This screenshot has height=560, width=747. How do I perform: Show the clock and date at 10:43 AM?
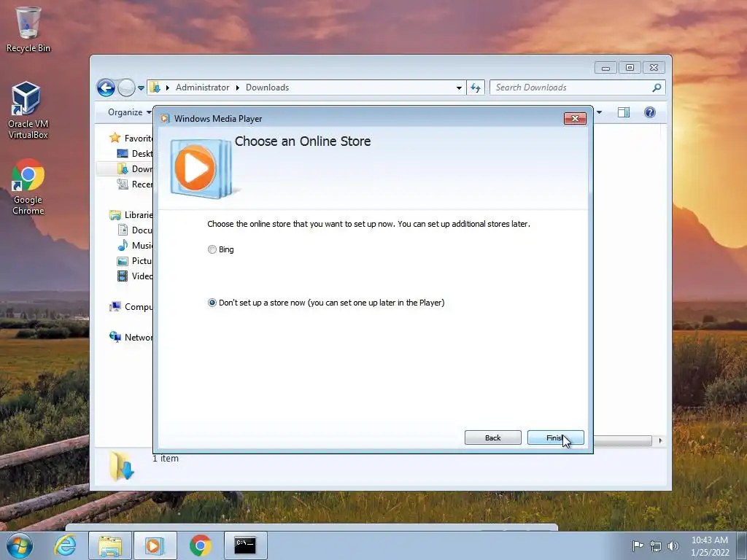coord(710,546)
